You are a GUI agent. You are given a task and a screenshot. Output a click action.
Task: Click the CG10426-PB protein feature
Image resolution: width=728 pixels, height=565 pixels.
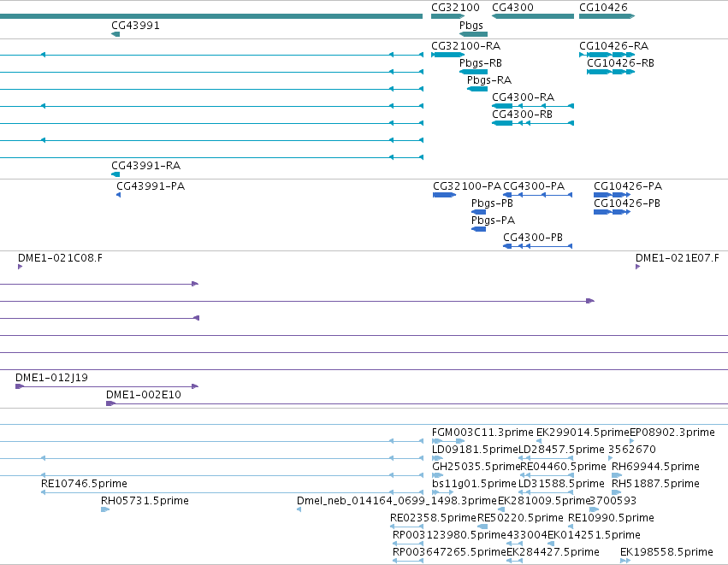(x=612, y=212)
